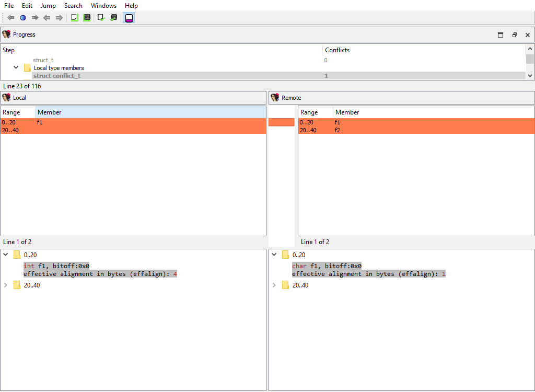Click the single page icon with green checkmark
Screen dimensions: 535x392
[101, 18]
